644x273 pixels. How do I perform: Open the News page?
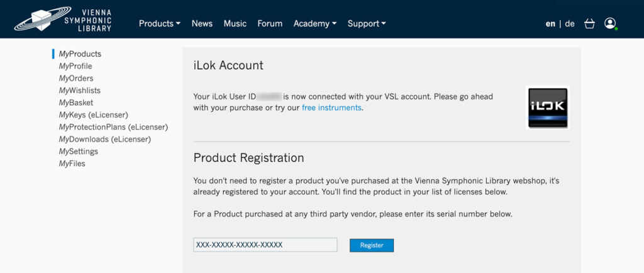click(202, 23)
